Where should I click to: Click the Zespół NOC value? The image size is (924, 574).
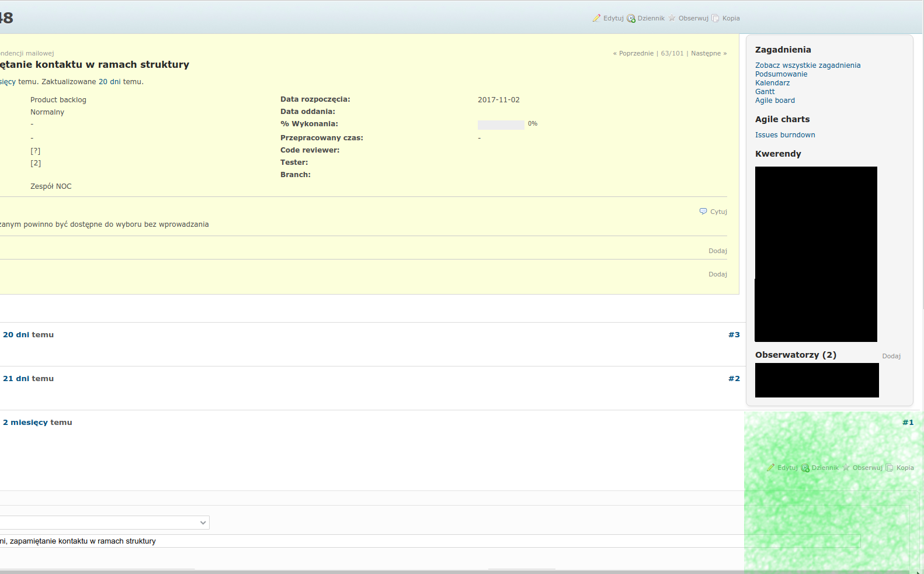[x=51, y=186]
